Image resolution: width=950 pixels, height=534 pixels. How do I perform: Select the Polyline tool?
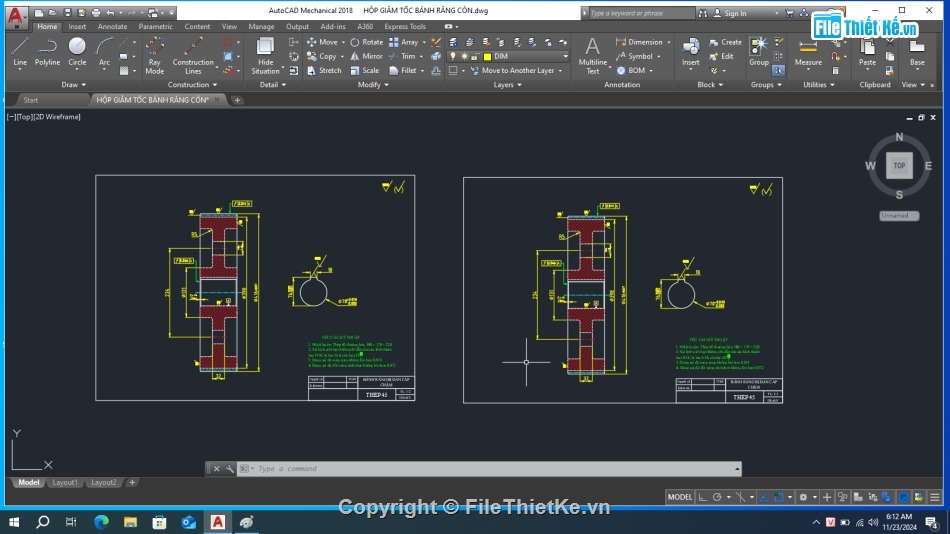click(x=47, y=52)
